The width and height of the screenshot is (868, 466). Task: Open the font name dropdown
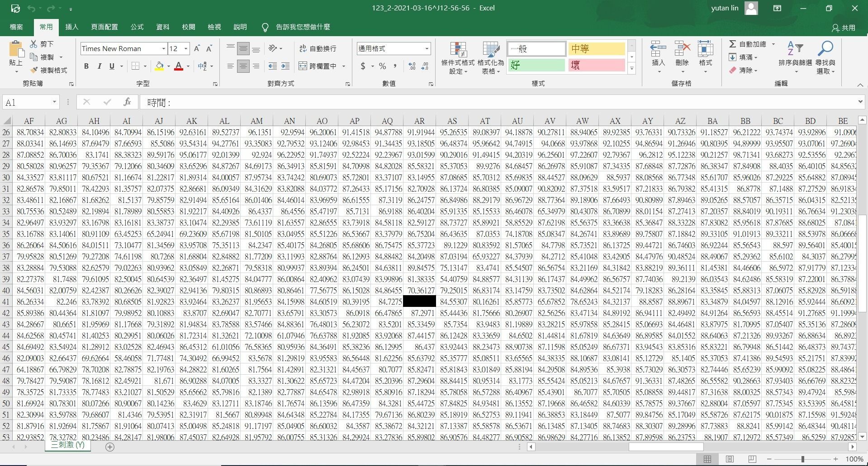point(163,48)
